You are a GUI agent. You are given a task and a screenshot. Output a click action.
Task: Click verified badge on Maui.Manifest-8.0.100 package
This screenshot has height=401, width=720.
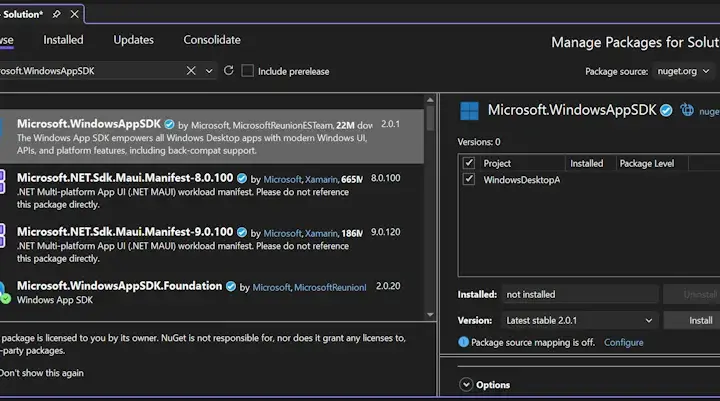coord(242,178)
